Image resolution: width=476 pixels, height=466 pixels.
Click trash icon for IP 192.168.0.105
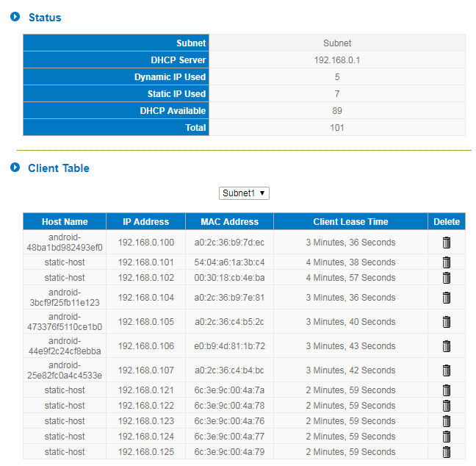click(x=446, y=322)
